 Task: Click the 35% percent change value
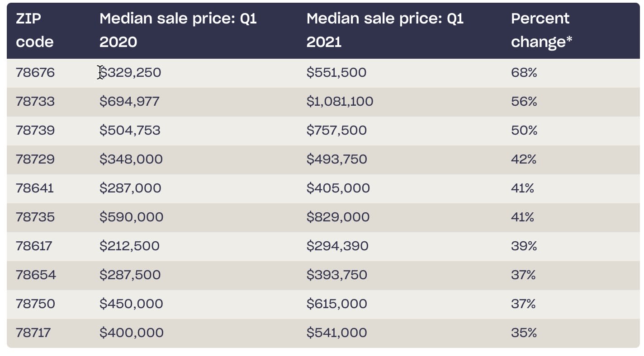[x=524, y=333]
